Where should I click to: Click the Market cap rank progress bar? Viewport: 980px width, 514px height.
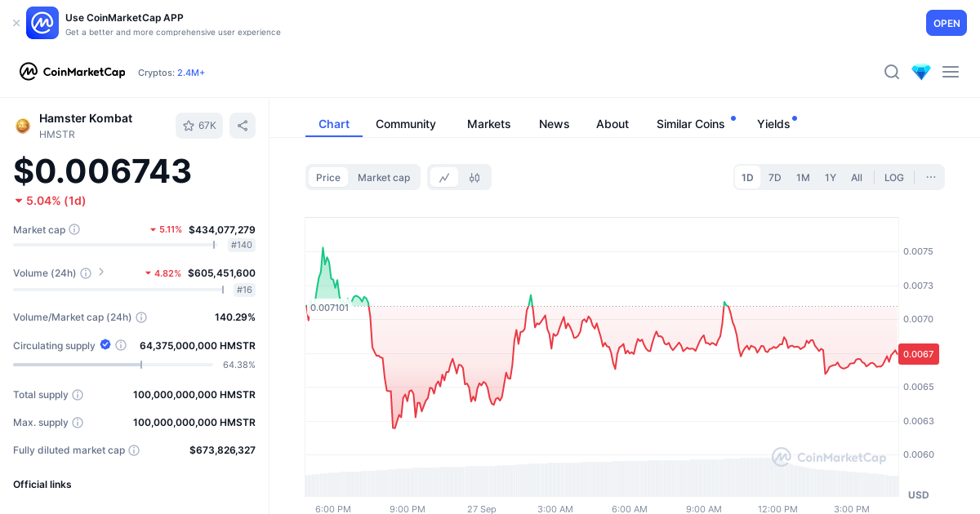(114, 245)
